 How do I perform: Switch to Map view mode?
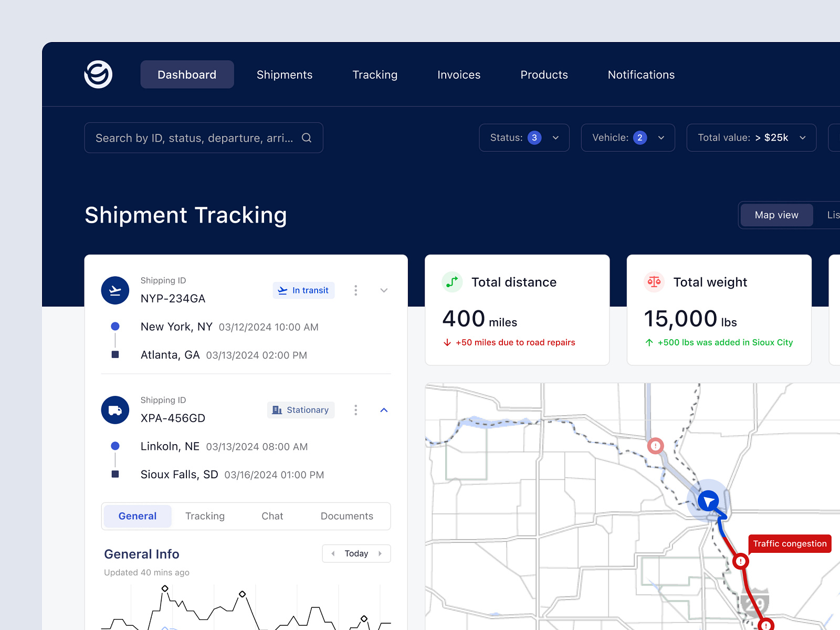(776, 215)
